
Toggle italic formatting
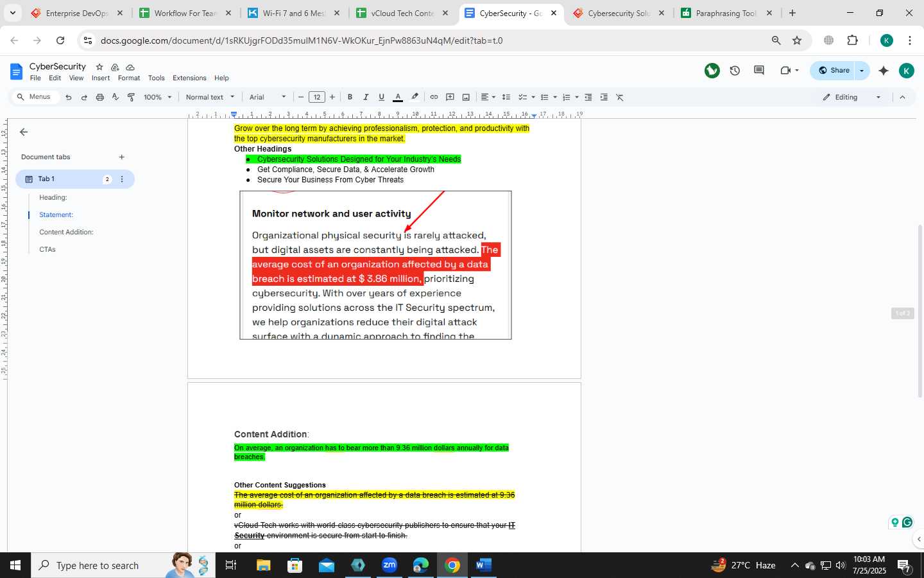pos(366,97)
